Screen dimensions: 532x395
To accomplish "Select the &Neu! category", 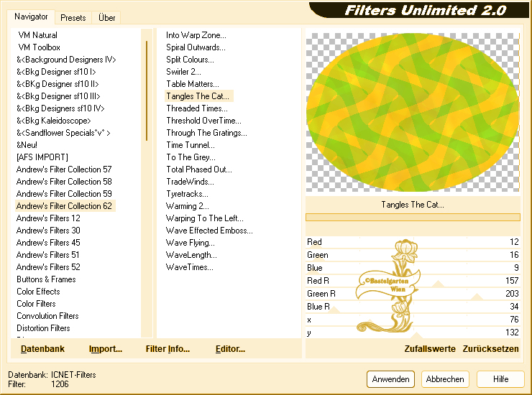I will click(x=27, y=145).
